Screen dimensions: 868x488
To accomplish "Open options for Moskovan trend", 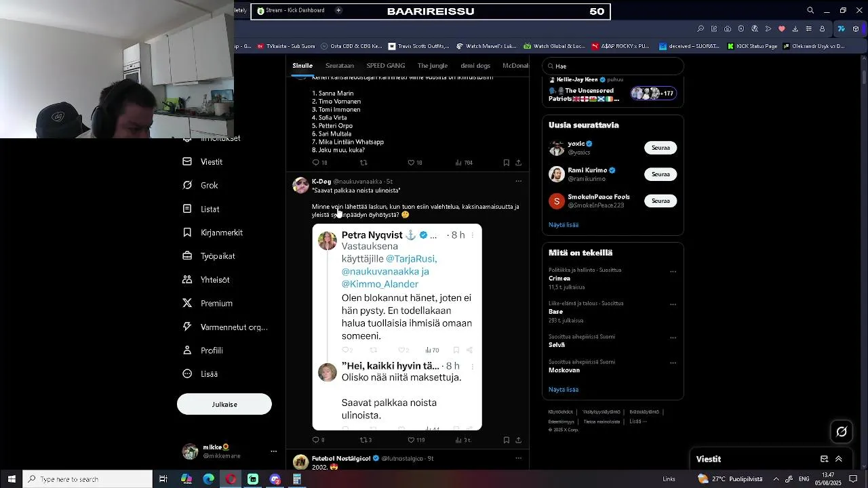I will point(673,363).
